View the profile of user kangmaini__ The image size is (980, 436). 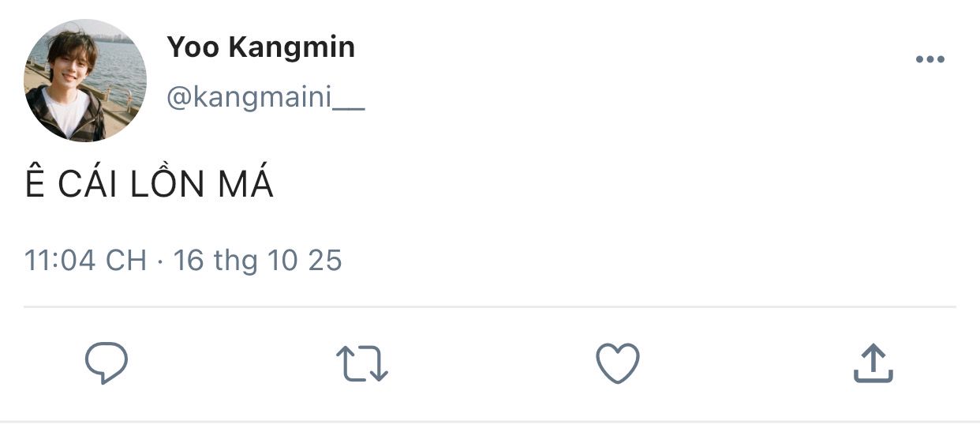coord(265,100)
